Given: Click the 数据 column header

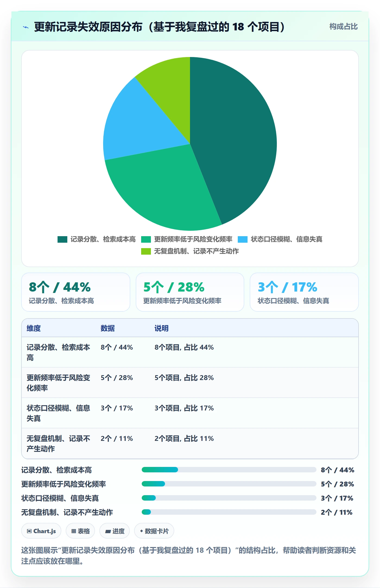Looking at the screenshot, I should click(x=108, y=328).
